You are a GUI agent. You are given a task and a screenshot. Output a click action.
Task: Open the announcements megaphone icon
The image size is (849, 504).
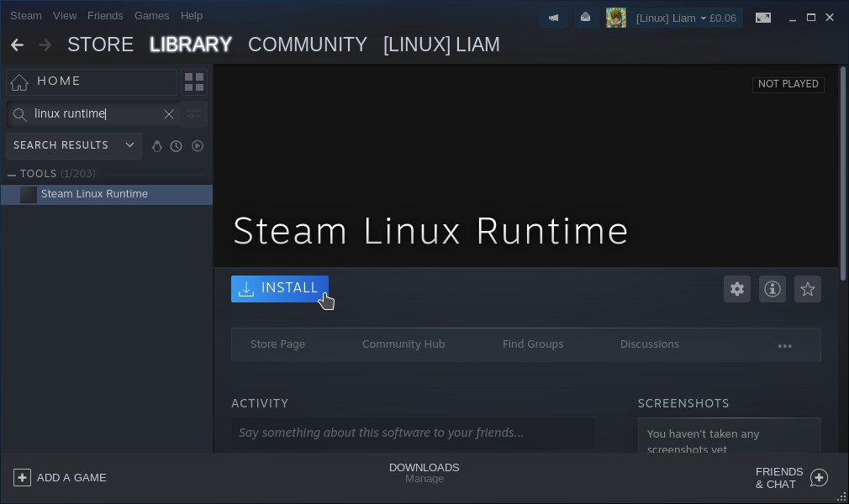(x=553, y=18)
